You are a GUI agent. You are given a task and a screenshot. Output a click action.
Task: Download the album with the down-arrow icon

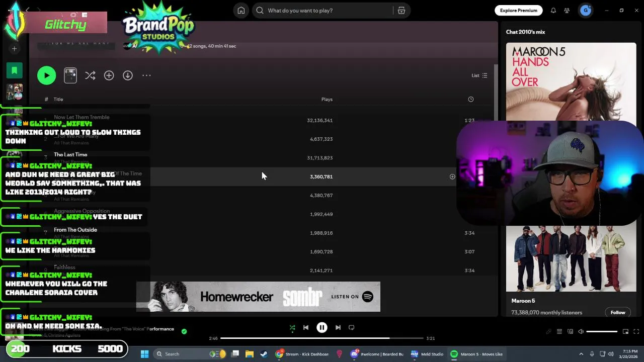[128, 75]
